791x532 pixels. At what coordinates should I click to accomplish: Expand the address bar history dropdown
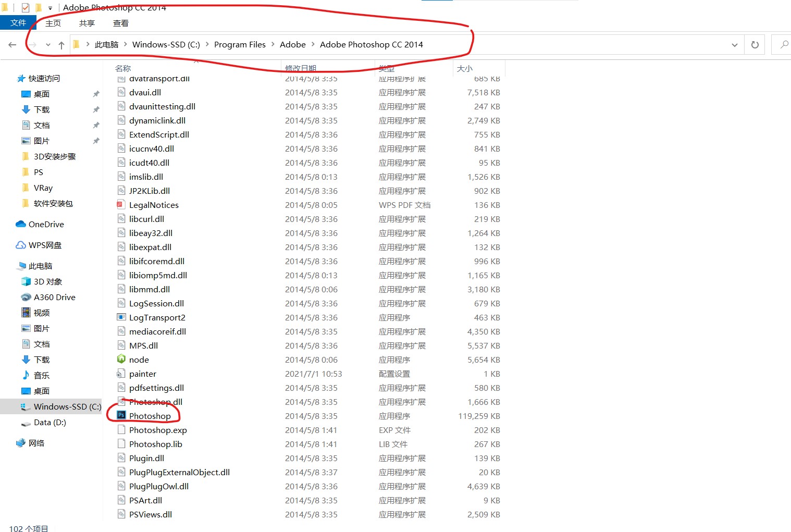pos(734,45)
